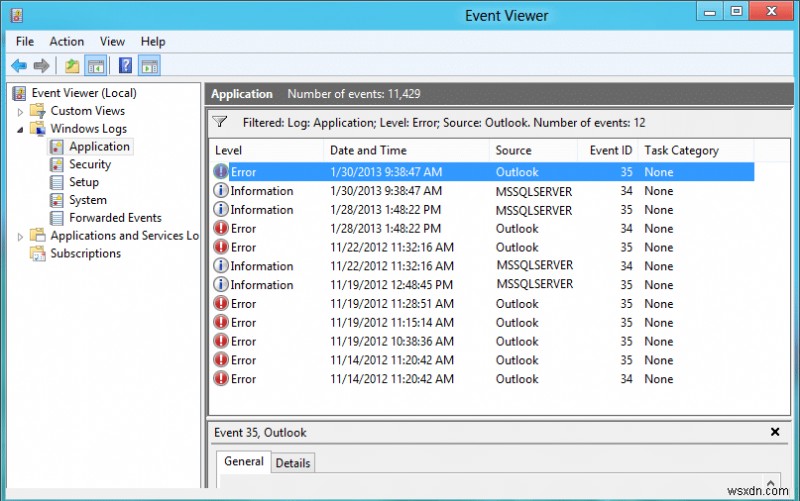
Task: Click the Event Viewer (Local) root icon
Action: 19,93
